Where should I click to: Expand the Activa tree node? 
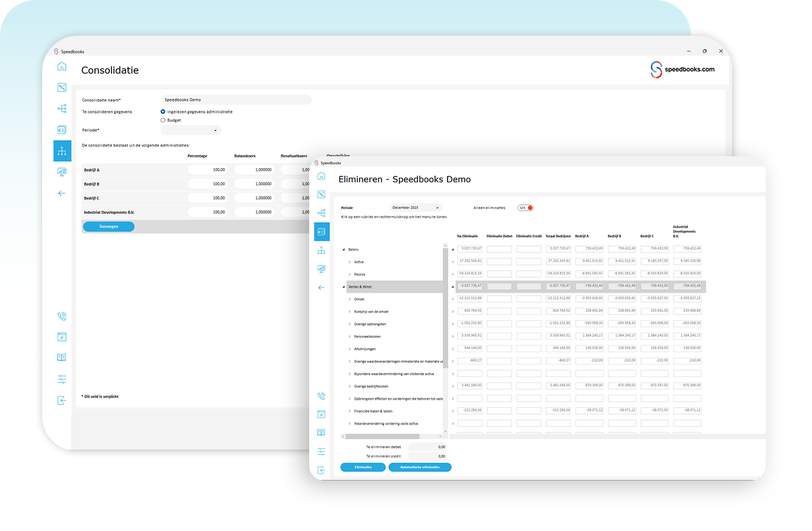click(349, 262)
